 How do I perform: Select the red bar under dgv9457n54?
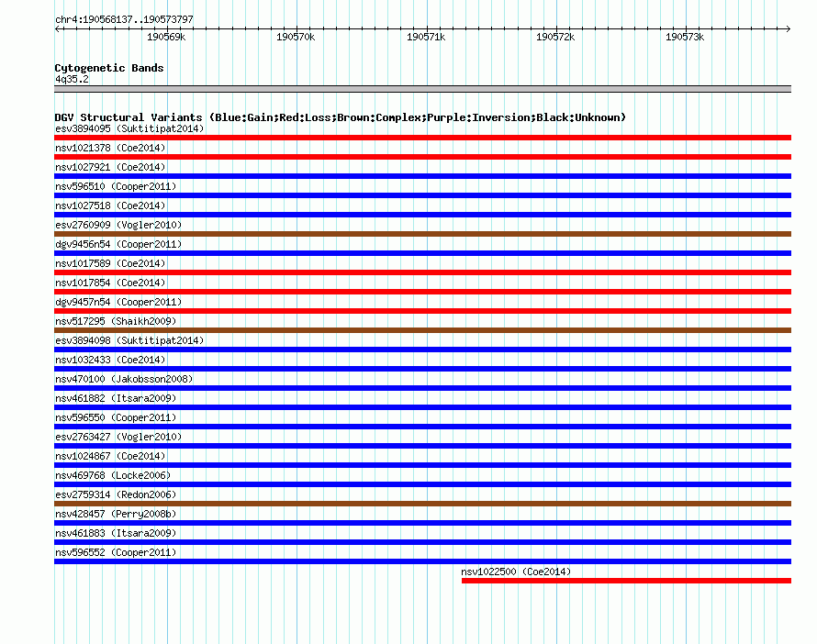point(422,311)
